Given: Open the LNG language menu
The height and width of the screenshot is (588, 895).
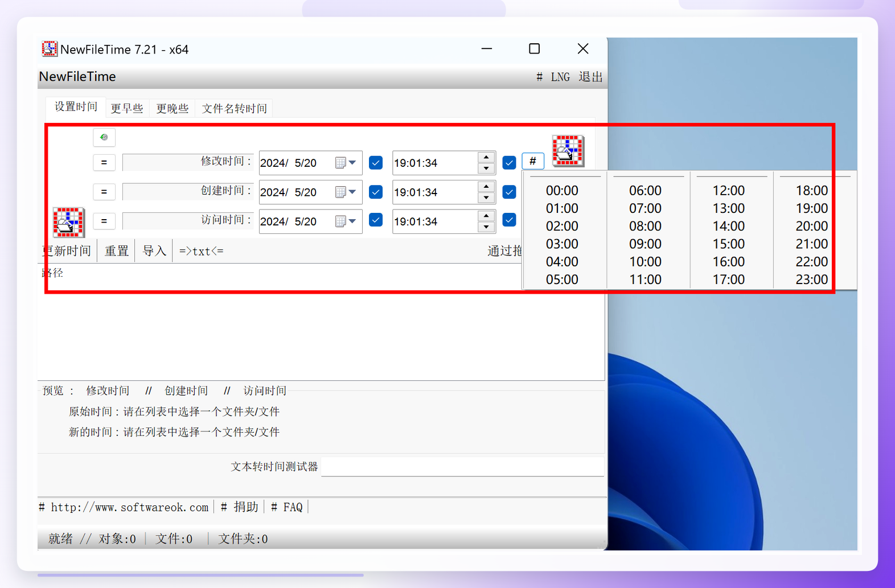Looking at the screenshot, I should coord(560,77).
